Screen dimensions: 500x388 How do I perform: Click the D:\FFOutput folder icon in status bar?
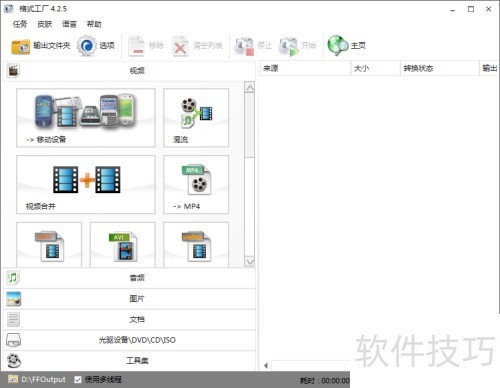coord(13,379)
